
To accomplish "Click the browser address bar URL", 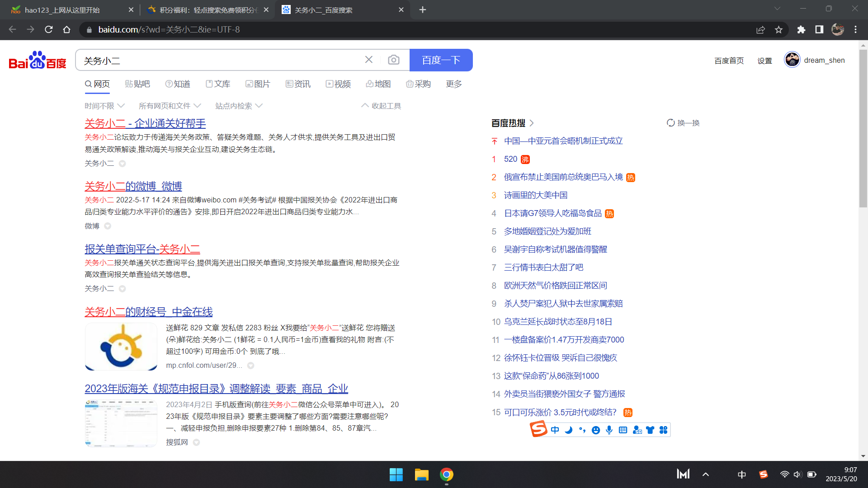I will 169,29.
